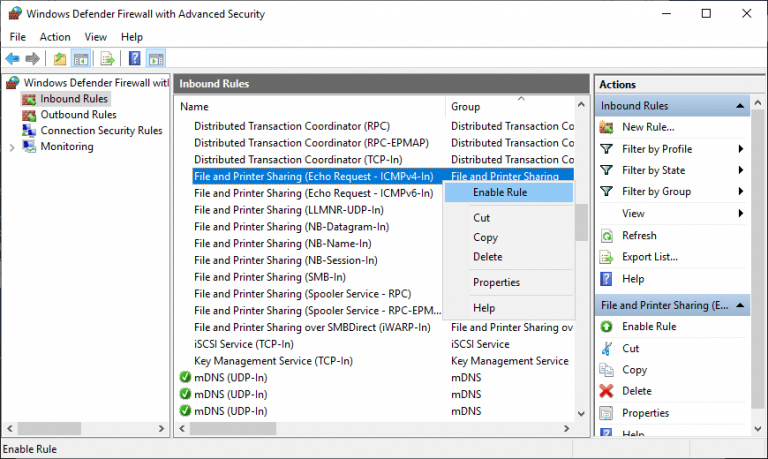Select Inbound Rules in the tree
Screen dimensions: 768x459
(x=73, y=99)
